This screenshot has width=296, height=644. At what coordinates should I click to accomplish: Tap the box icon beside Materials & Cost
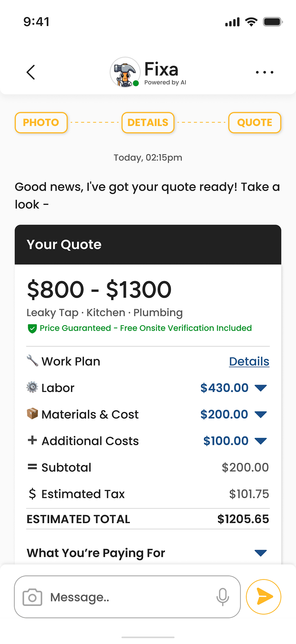click(x=32, y=414)
